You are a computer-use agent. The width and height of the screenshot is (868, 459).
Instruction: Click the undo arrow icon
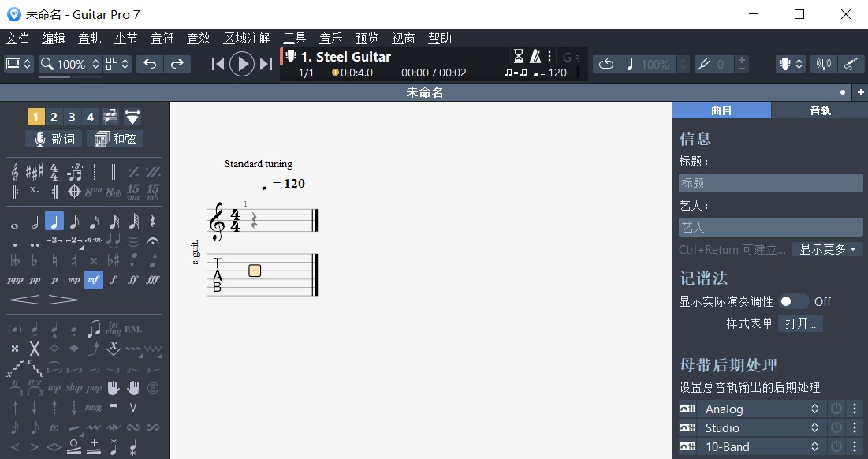click(x=150, y=64)
